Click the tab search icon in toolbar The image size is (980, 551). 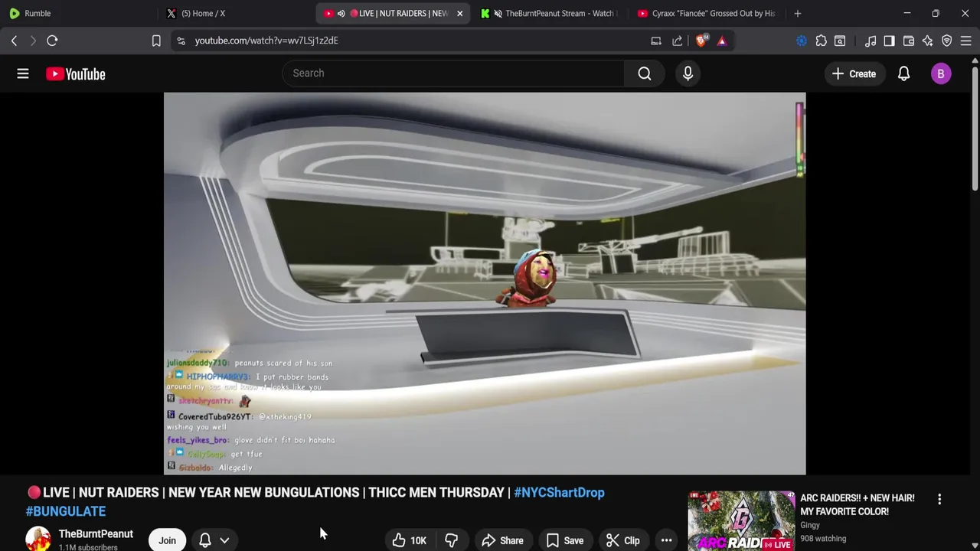click(x=840, y=41)
